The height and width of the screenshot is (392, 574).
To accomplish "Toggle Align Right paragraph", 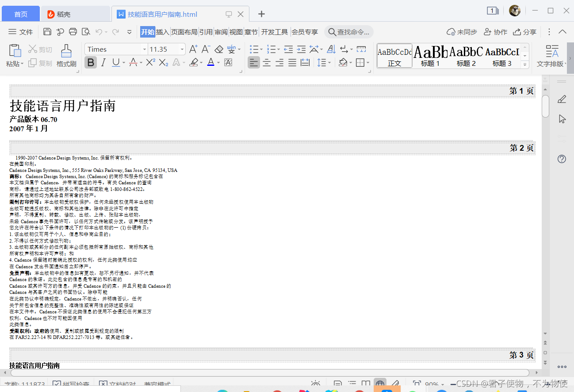I will tap(279, 63).
